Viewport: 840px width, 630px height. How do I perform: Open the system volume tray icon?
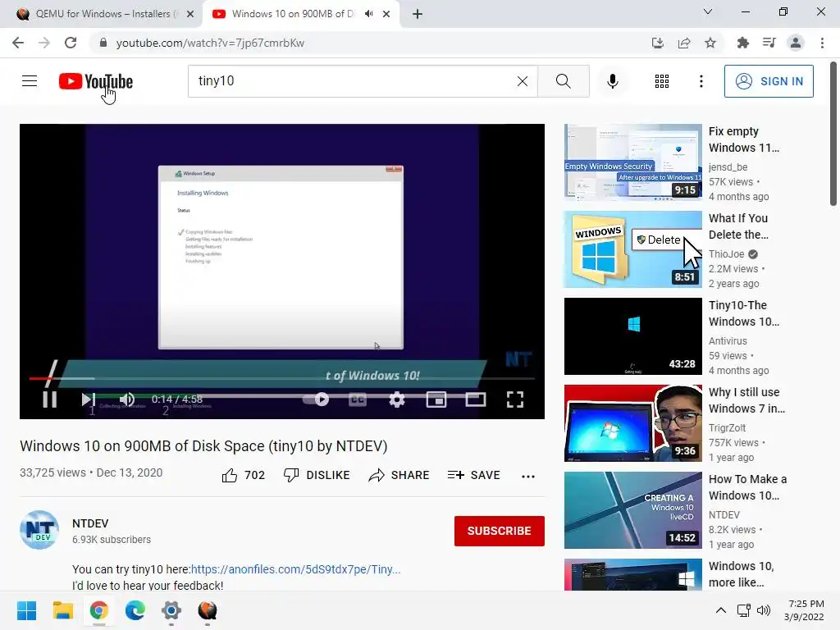coord(764,610)
